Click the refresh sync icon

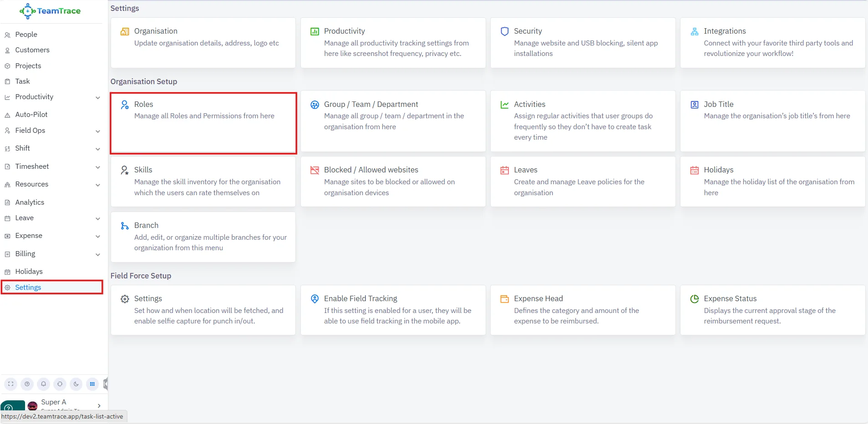pos(60,384)
